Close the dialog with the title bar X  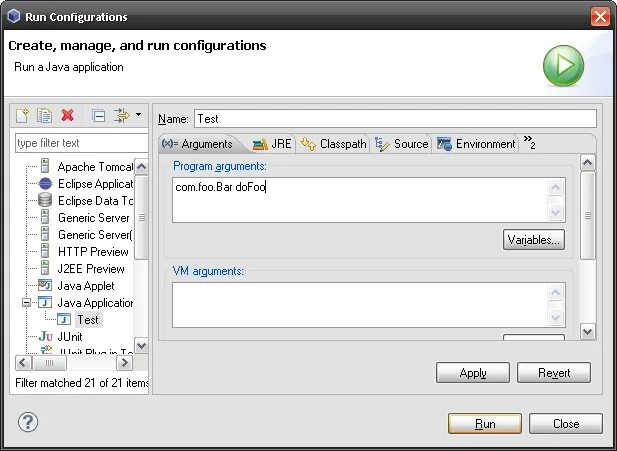tap(600, 17)
